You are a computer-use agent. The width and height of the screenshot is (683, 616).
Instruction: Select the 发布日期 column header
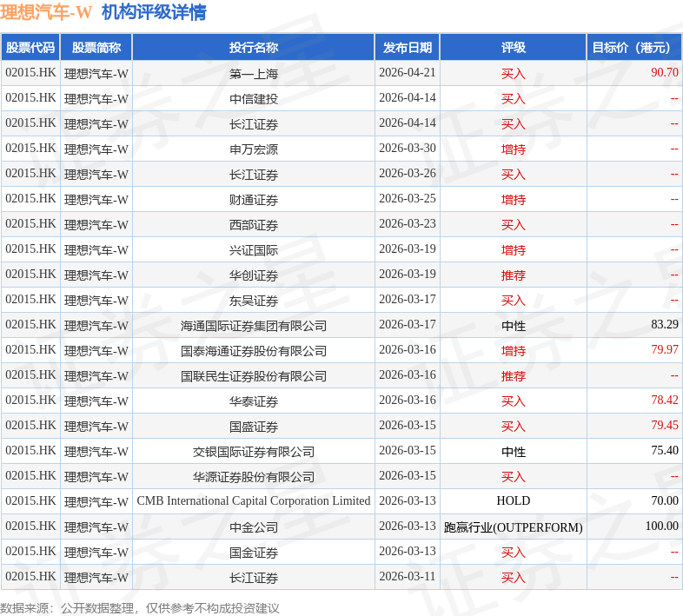click(x=408, y=48)
